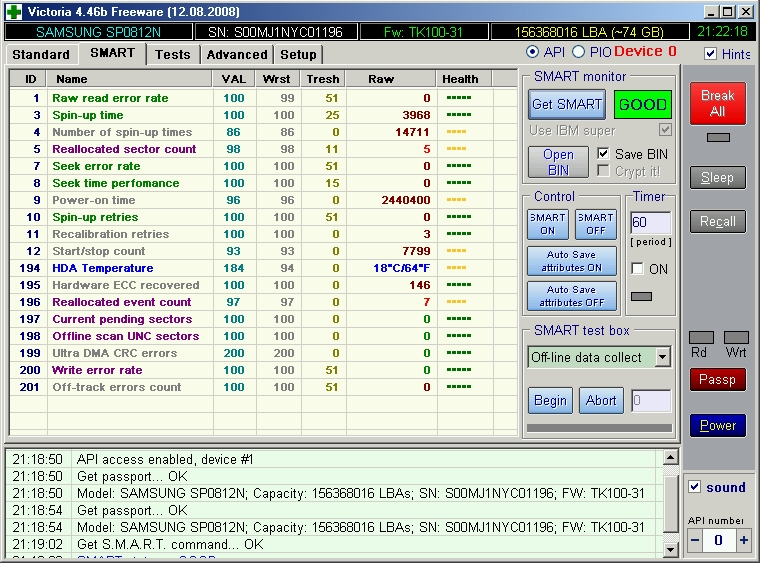Toggle the Save BIN checkbox
The image size is (760, 563).
pos(603,154)
